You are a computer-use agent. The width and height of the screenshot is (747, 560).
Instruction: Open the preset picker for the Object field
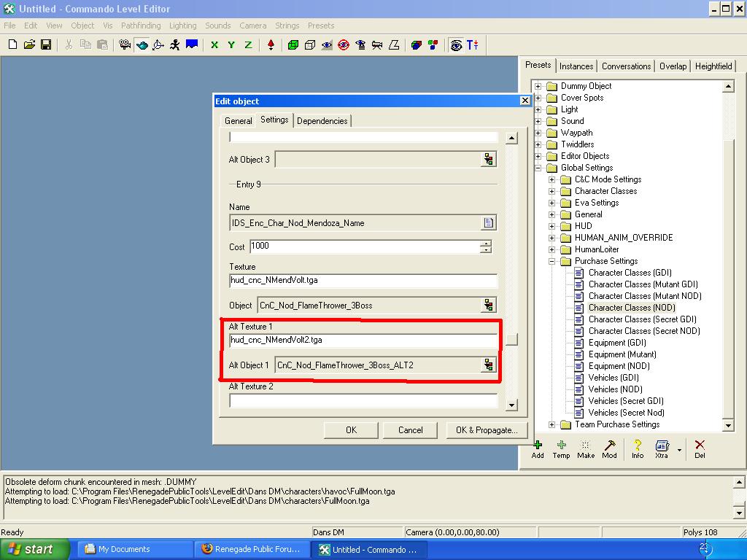[x=489, y=306]
